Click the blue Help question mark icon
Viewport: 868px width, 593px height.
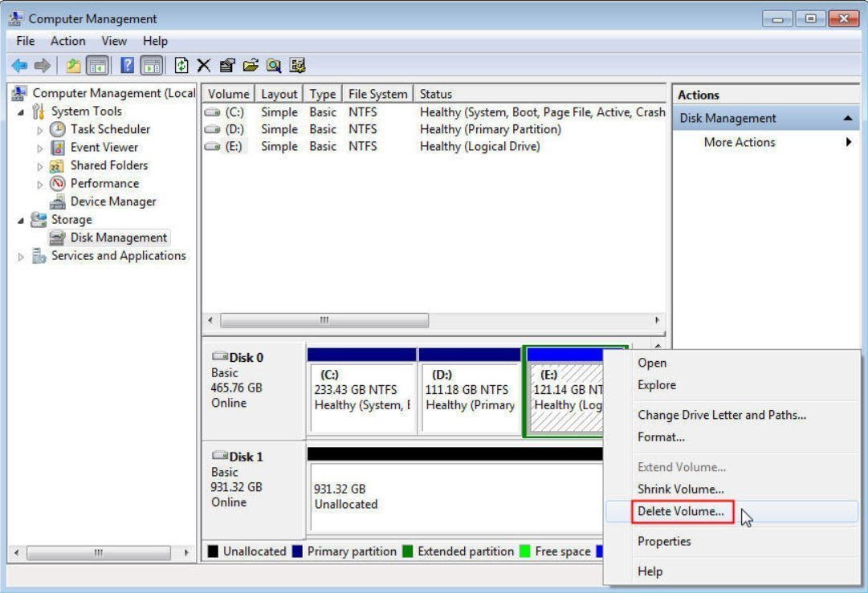coord(127,66)
